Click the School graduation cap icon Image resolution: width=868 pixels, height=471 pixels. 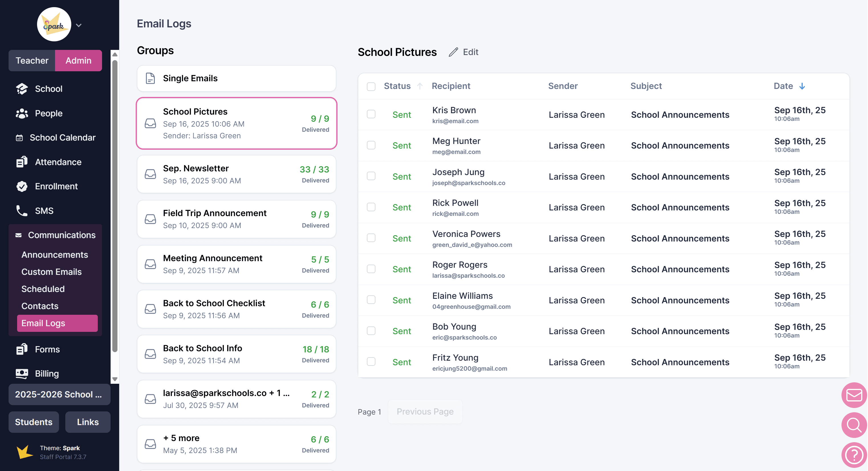pyautogui.click(x=22, y=89)
